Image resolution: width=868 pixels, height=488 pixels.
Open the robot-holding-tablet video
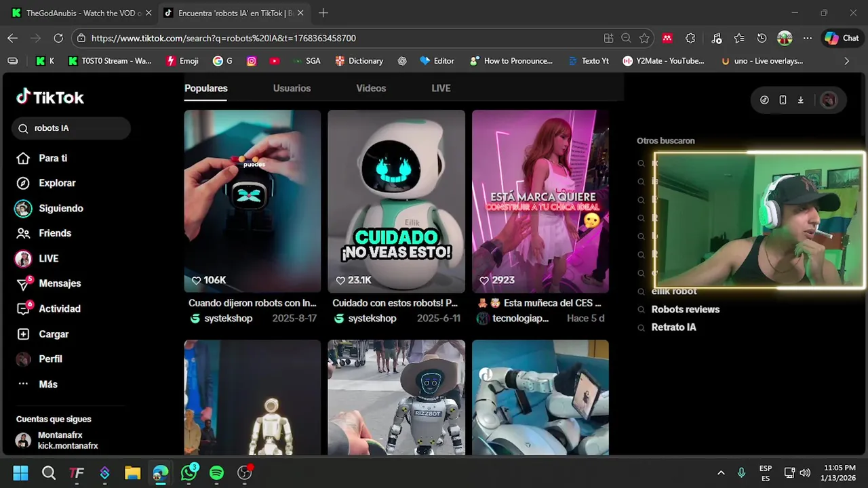click(x=540, y=397)
